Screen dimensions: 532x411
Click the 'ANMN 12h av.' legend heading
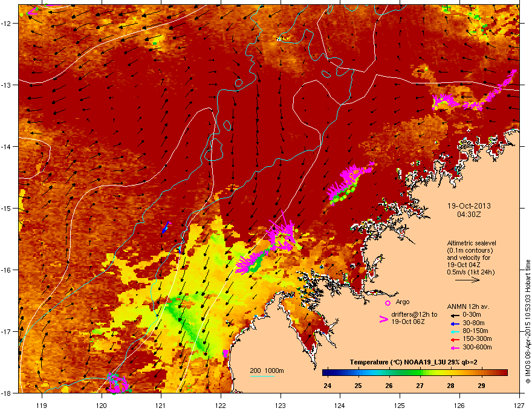(468, 307)
